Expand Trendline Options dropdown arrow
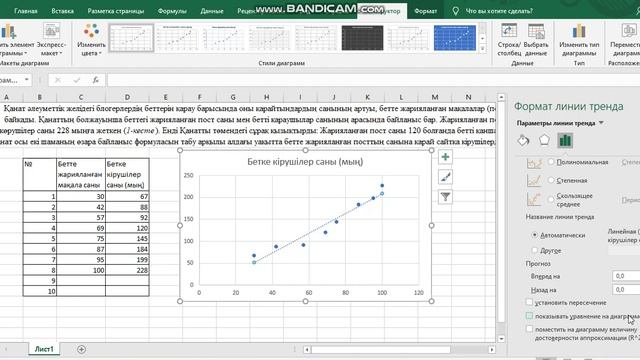 [601, 123]
